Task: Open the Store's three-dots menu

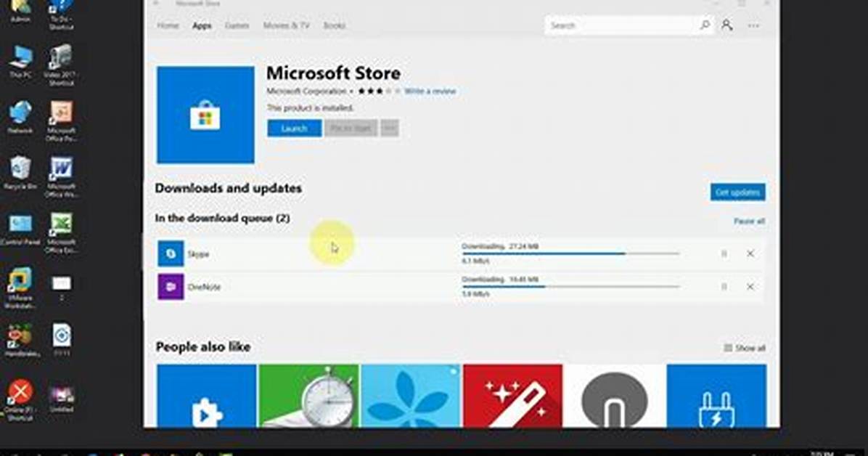Action: coord(753,25)
